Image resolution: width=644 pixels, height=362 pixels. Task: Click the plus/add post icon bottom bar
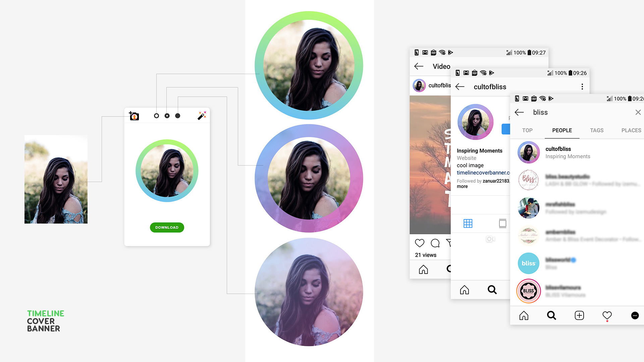tap(579, 316)
